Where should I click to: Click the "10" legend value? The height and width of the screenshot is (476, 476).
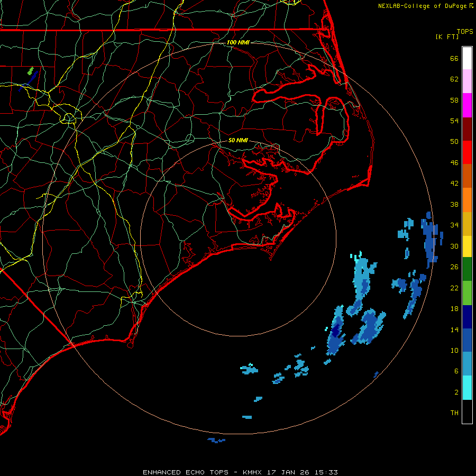(x=454, y=351)
